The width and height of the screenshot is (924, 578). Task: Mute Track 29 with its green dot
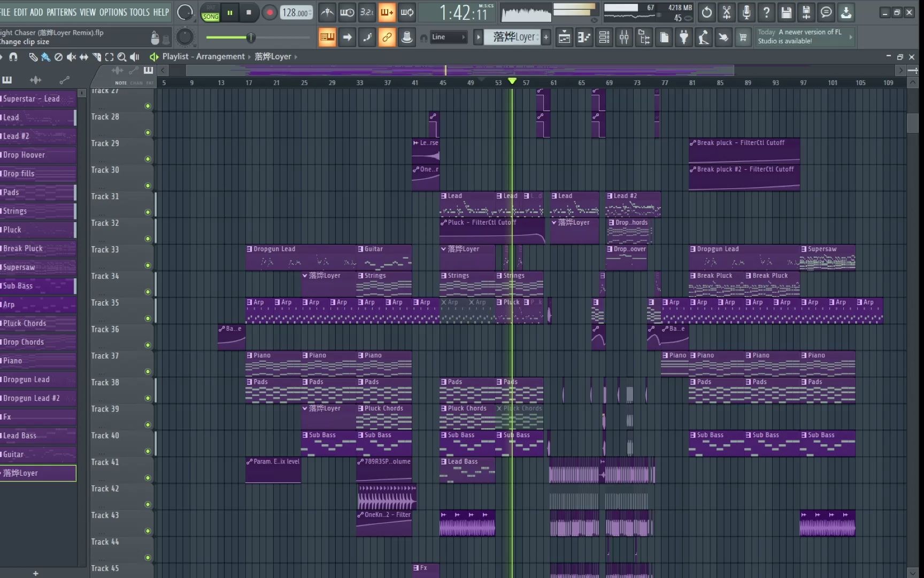148,159
